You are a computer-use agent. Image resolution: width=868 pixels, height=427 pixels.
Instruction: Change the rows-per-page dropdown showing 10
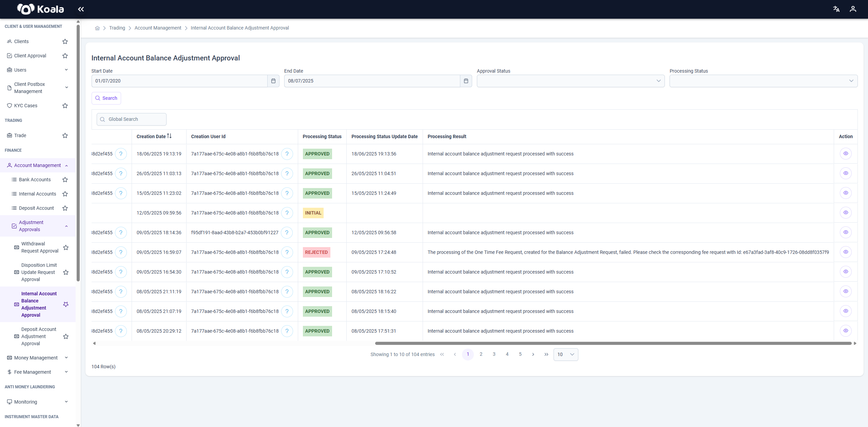pyautogui.click(x=565, y=354)
